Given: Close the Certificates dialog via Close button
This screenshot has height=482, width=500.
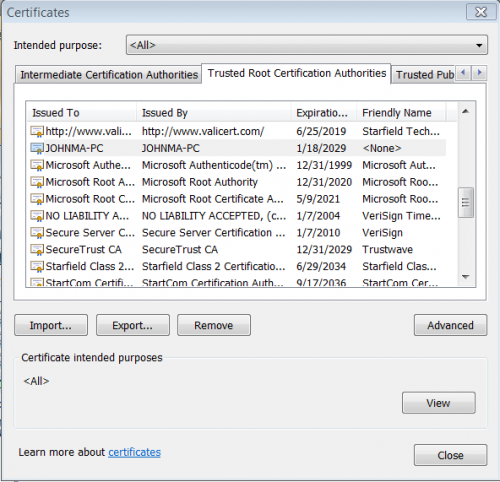Looking at the screenshot, I should click(451, 455).
